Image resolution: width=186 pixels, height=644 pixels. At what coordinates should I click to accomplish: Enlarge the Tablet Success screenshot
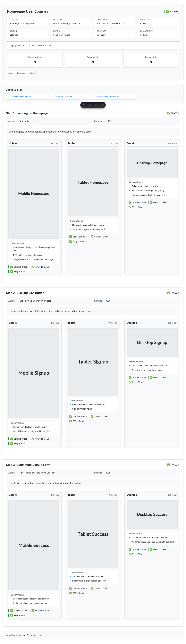point(93,534)
